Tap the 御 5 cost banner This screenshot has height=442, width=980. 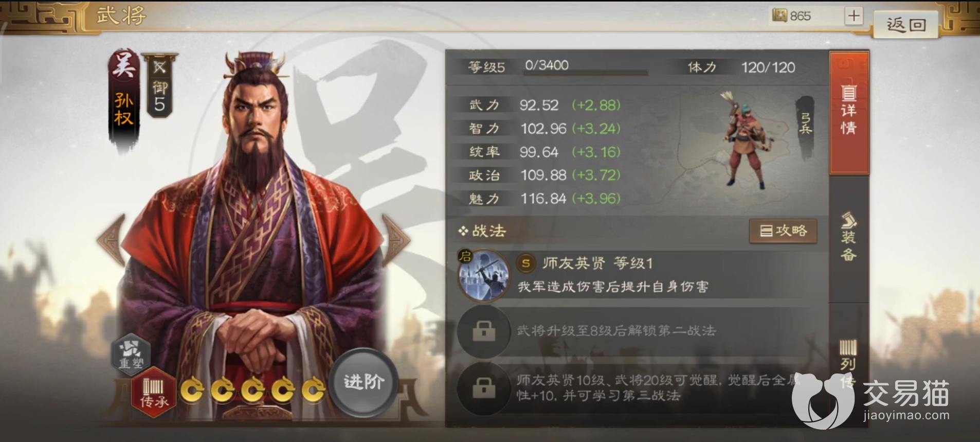(x=159, y=85)
